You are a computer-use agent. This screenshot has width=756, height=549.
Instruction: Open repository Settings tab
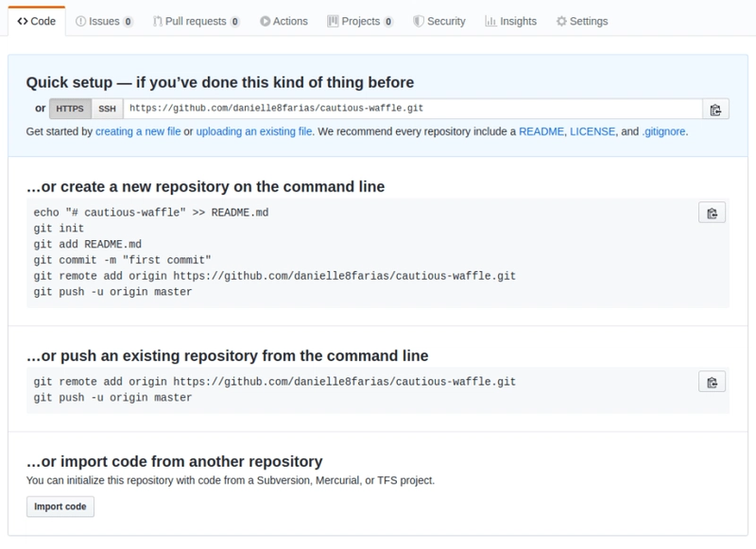point(582,21)
